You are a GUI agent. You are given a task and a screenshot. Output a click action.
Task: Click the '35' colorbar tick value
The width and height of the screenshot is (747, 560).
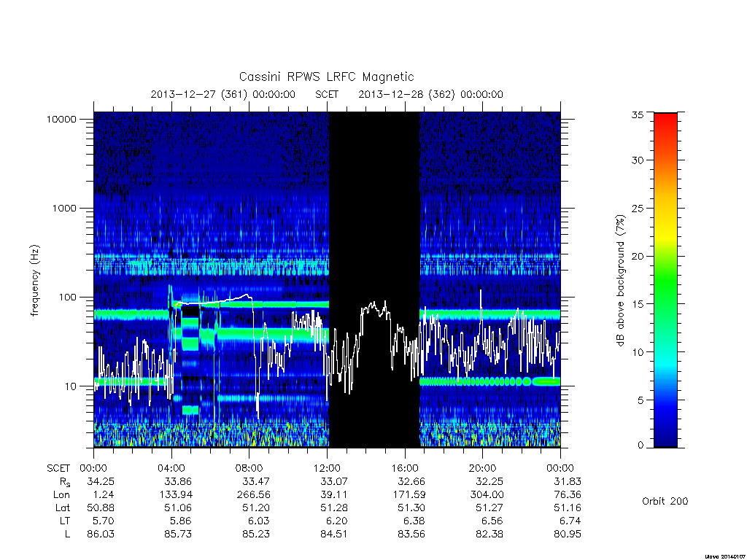tap(637, 114)
